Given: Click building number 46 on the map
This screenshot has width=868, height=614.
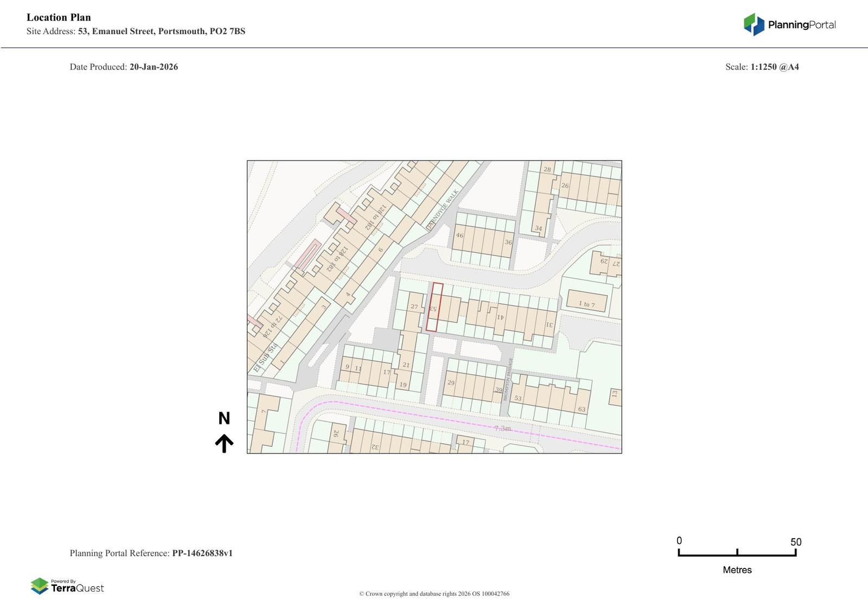Looking at the screenshot, I should click(x=459, y=235).
